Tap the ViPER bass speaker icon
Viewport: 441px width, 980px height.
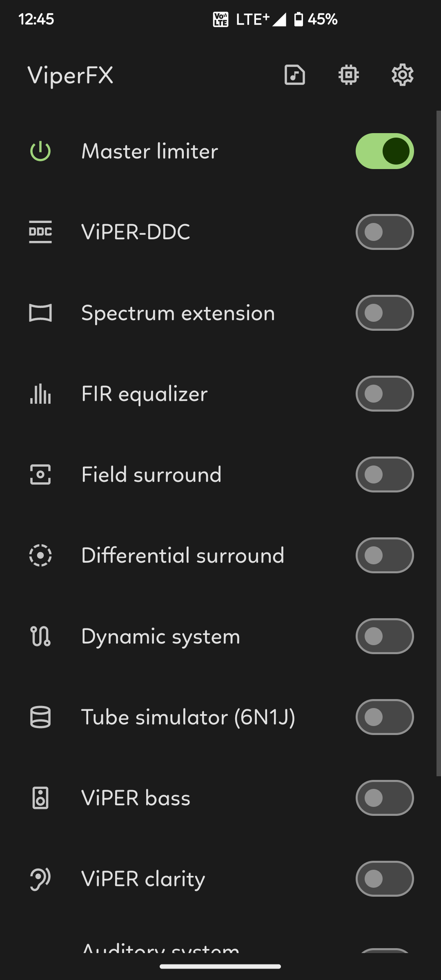tap(40, 798)
